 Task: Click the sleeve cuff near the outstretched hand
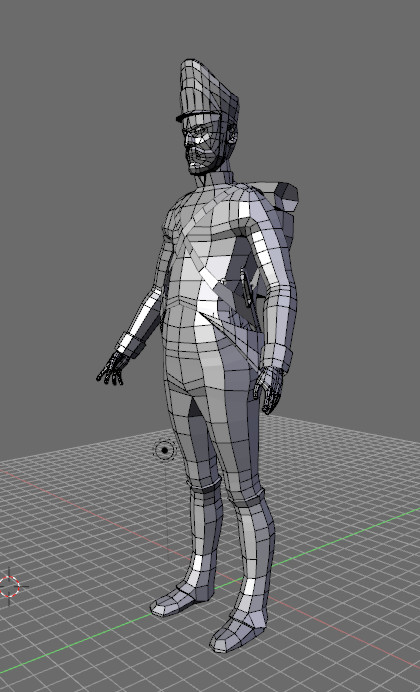(131, 344)
